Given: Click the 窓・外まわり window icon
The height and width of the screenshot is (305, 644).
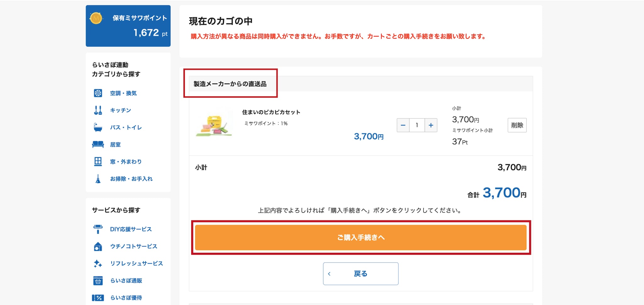Looking at the screenshot, I should coord(98,161).
